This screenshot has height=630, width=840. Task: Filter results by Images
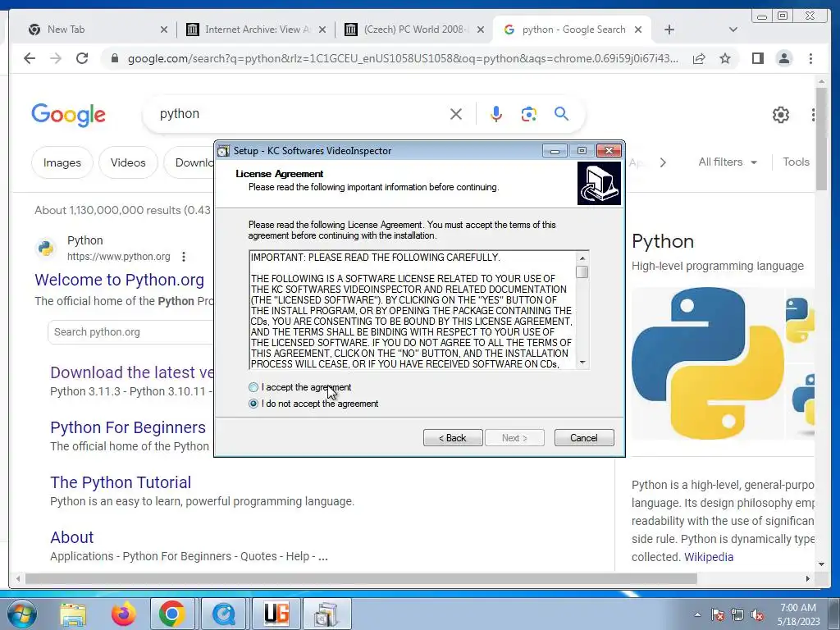[62, 162]
